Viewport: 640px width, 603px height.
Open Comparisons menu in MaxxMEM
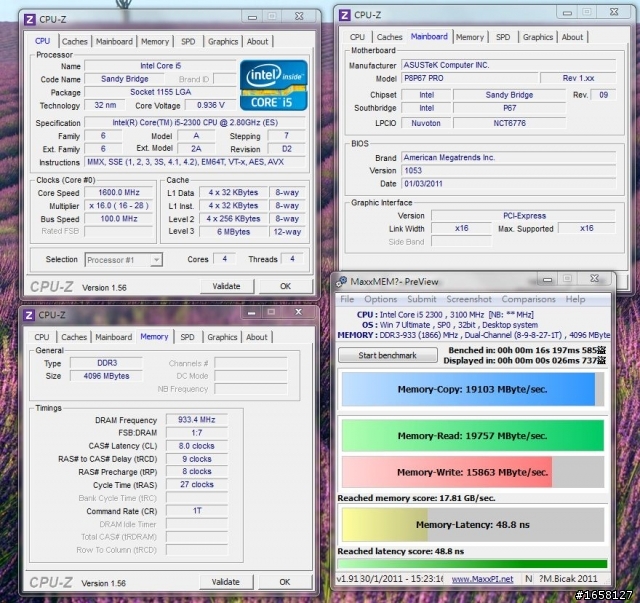[x=528, y=299]
